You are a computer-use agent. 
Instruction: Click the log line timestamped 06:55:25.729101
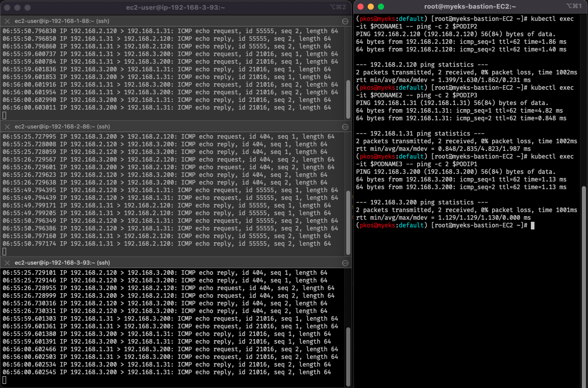tap(165, 273)
